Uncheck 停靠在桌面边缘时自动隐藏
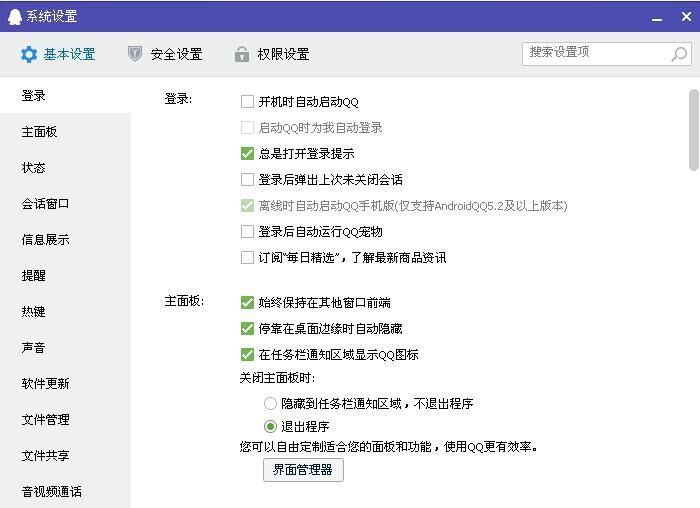Image resolution: width=700 pixels, height=508 pixels. point(247,329)
